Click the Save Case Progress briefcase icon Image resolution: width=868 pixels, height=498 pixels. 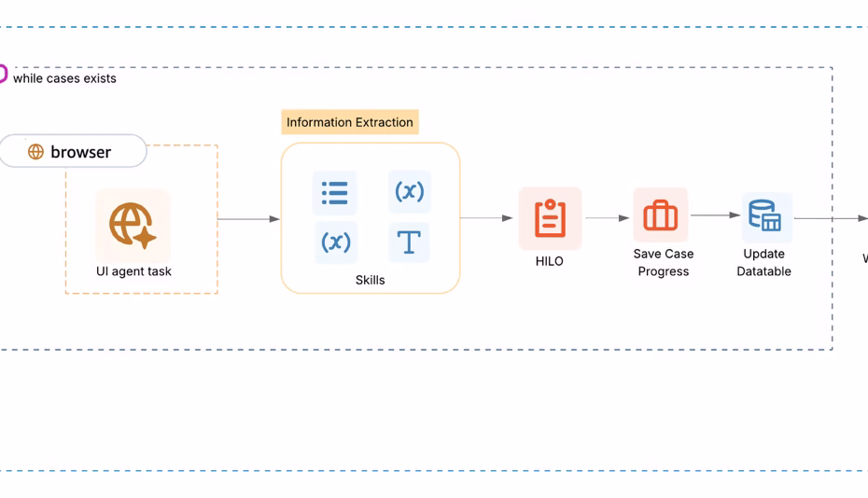click(661, 215)
